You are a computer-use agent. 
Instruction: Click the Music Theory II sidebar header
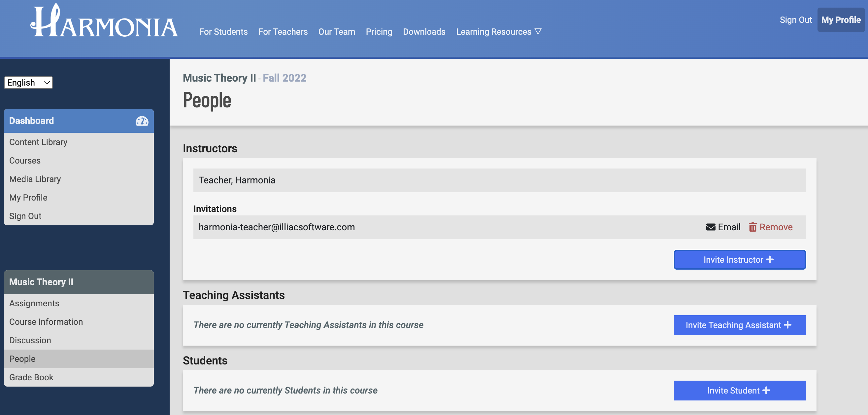[x=79, y=282]
